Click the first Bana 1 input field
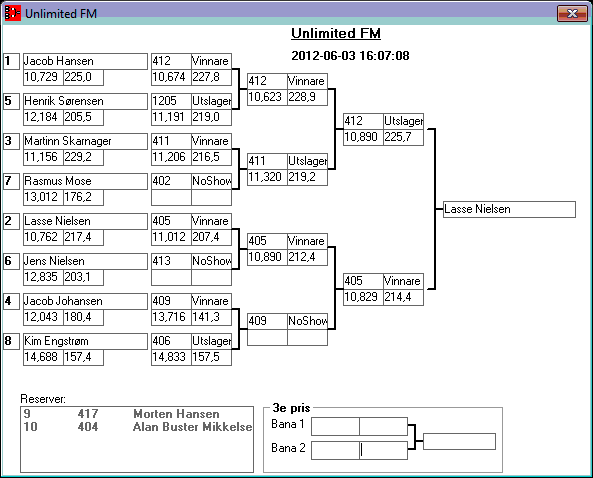This screenshot has width=593, height=478. click(335, 426)
